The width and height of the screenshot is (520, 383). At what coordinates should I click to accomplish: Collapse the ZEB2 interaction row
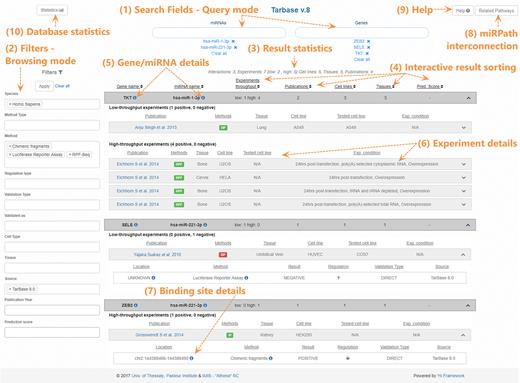(468, 305)
